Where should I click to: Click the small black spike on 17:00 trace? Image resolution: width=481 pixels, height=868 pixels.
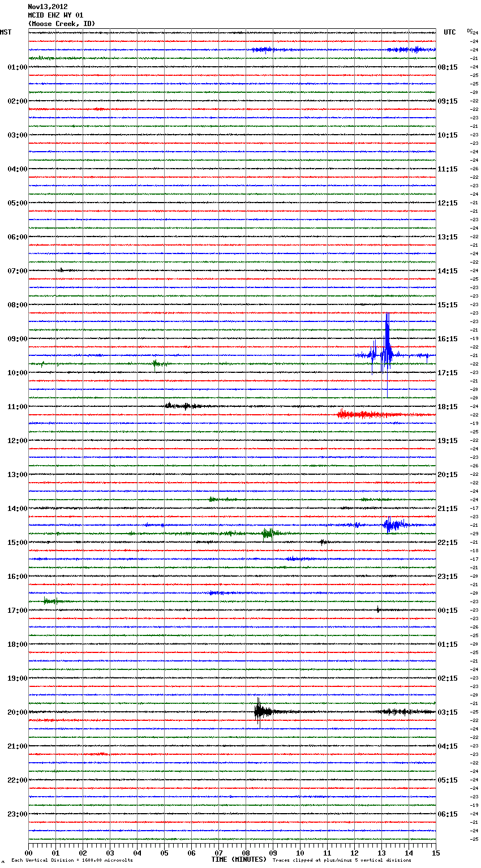[378, 609]
